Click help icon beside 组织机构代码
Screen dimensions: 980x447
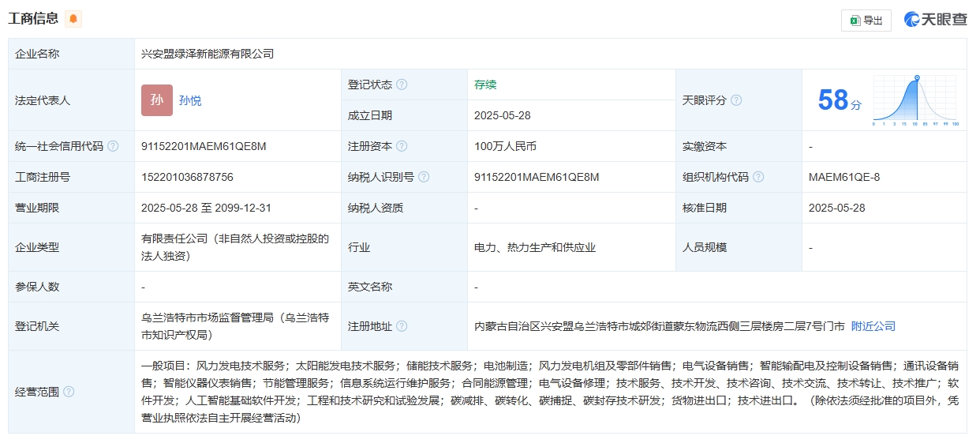(758, 177)
